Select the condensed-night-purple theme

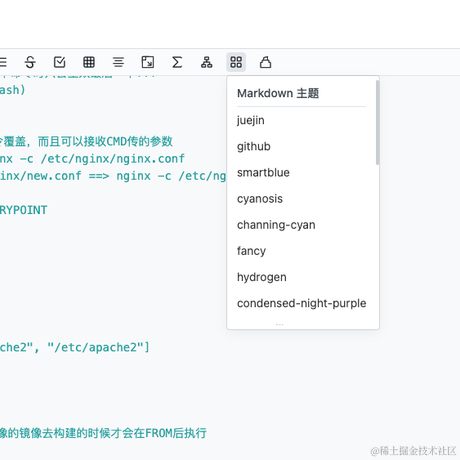tap(301, 303)
